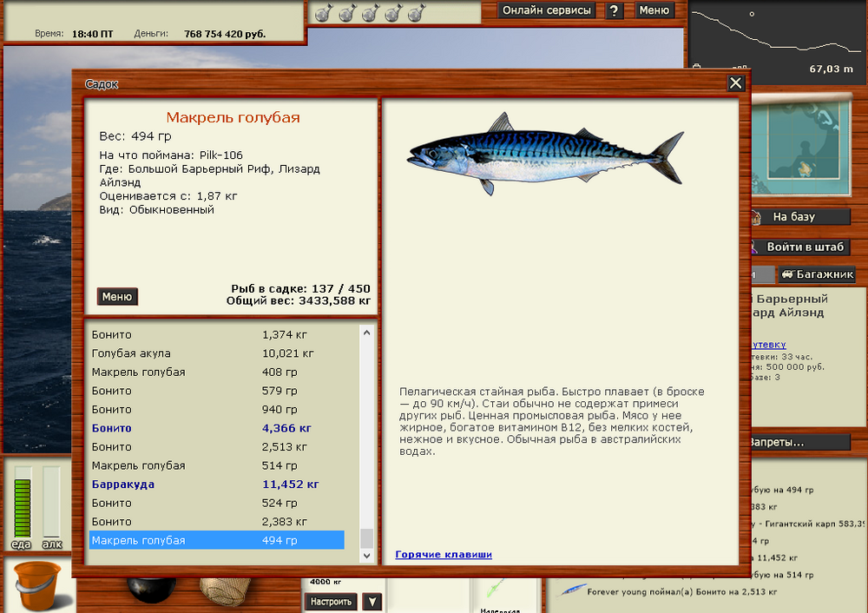The width and height of the screenshot is (868, 613).
Task: Open the Горячие клавиши link
Action: [444, 554]
